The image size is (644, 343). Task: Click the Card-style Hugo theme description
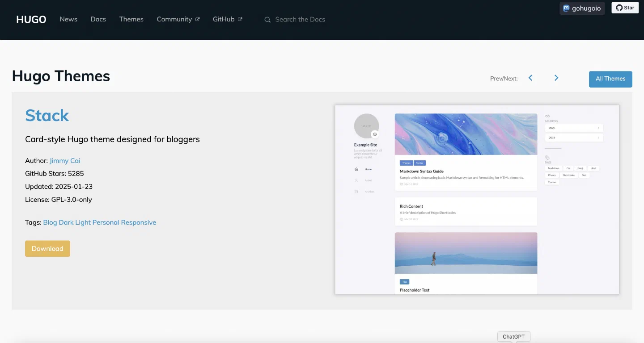tap(112, 139)
